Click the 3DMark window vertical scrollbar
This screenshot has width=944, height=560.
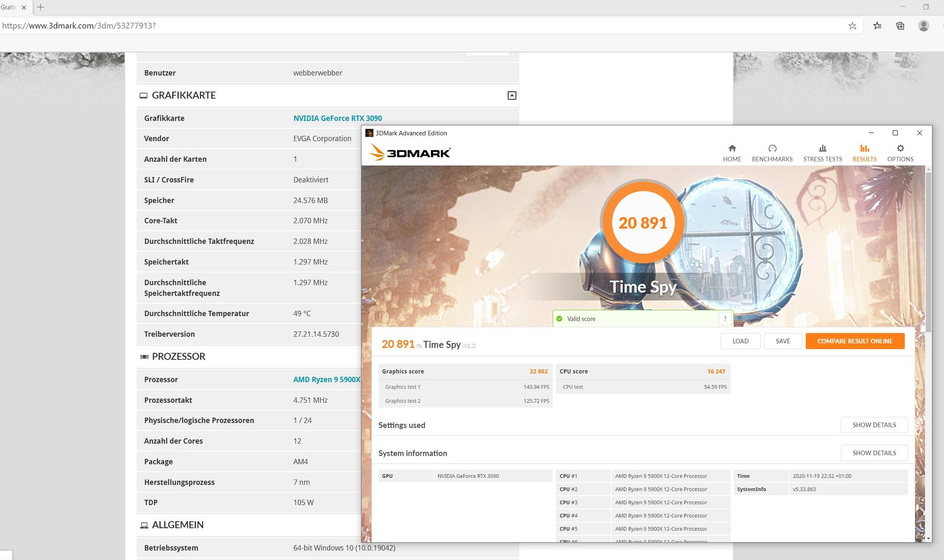[x=928, y=252]
